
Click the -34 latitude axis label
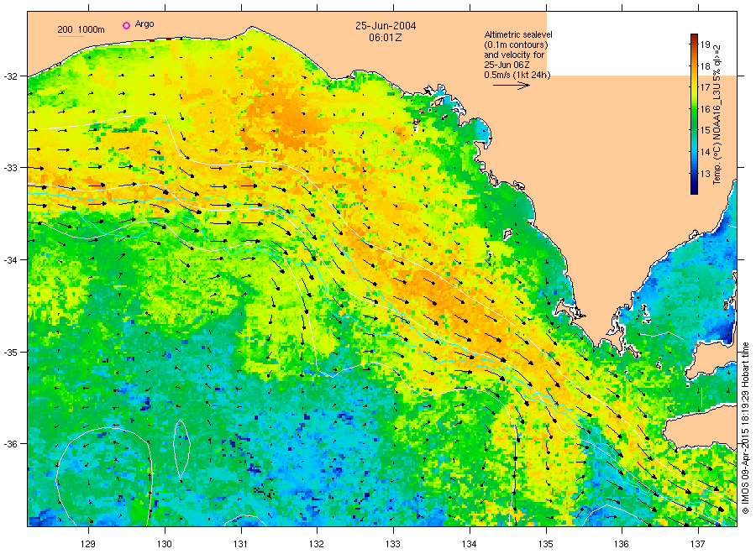pyautogui.click(x=10, y=260)
